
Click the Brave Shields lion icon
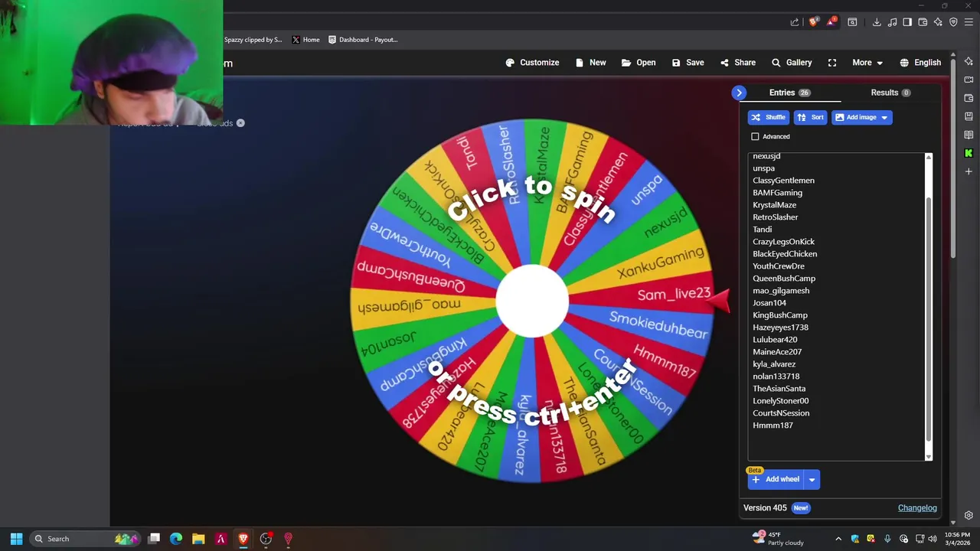(813, 22)
